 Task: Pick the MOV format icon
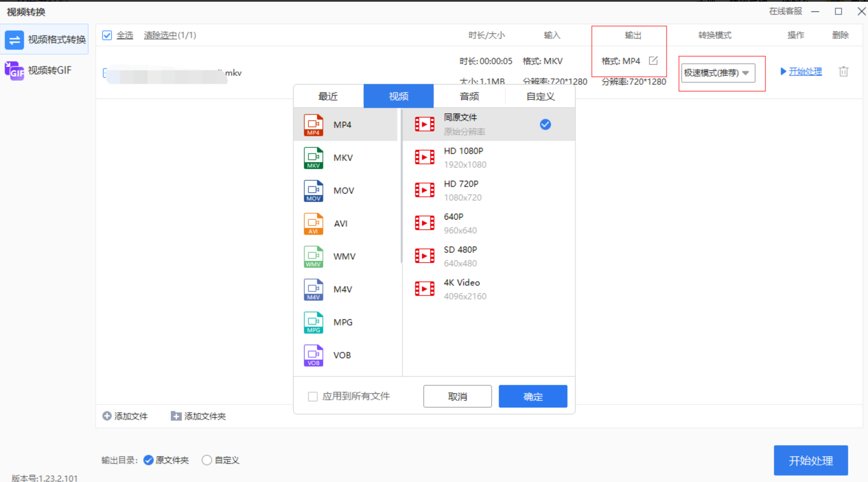point(313,191)
